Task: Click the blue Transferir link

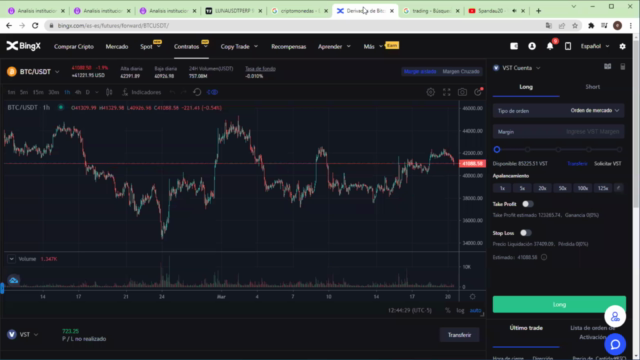Action: [577, 164]
